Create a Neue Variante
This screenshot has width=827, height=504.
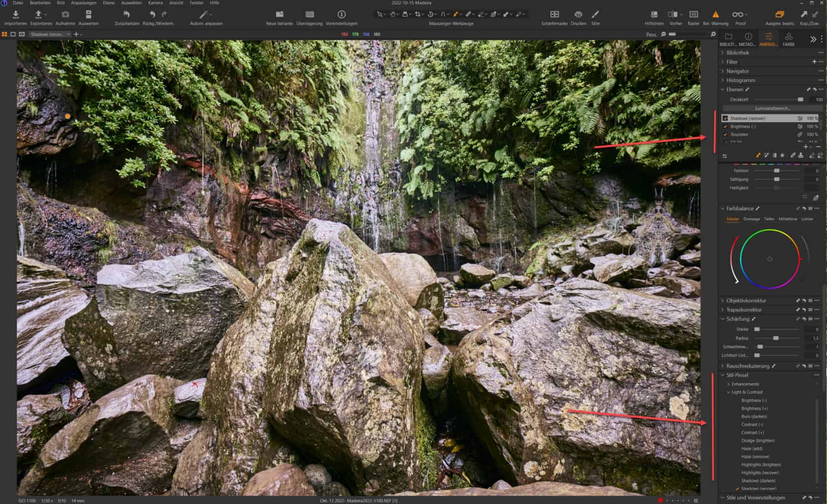(280, 14)
